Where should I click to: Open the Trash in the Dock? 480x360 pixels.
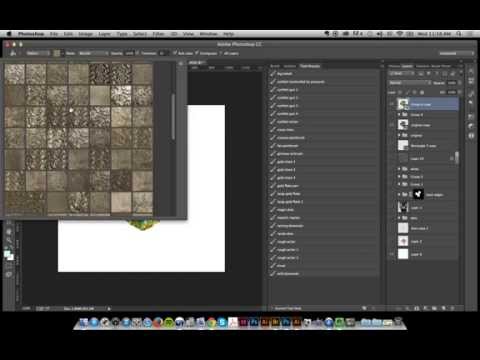pos(398,322)
